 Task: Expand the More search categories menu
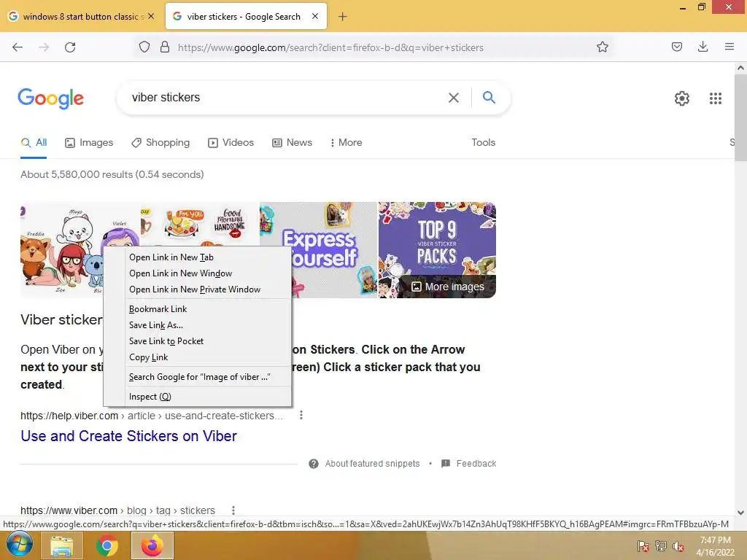(347, 142)
